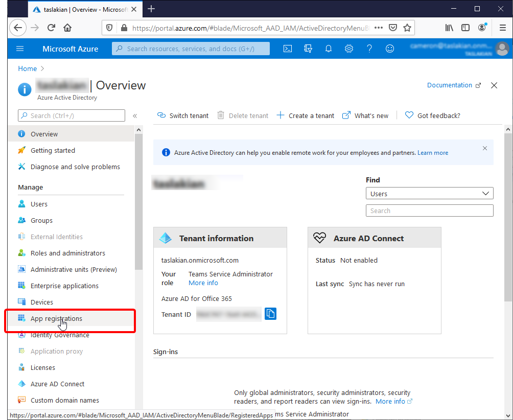This screenshot has width=513, height=420.
Task: Open the Documentation link
Action: coord(454,85)
